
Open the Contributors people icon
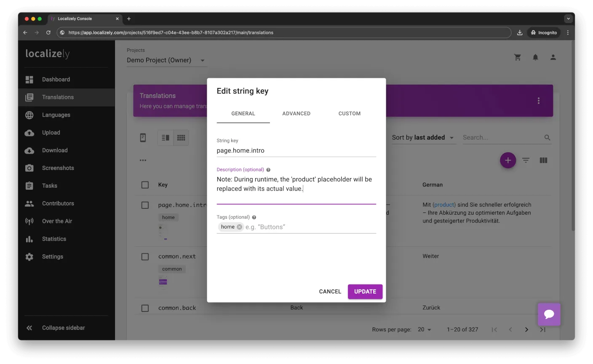[x=29, y=203]
